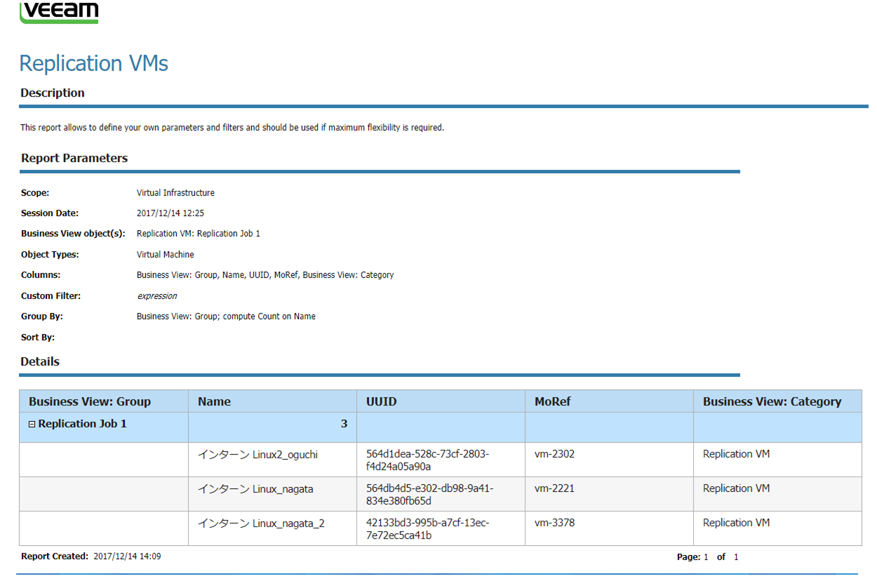Click the Report Created label
Screen dimensions: 877x588
(x=55, y=556)
